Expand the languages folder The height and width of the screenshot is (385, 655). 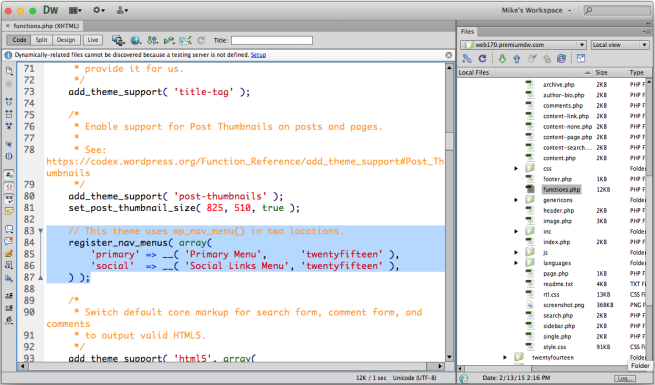pos(516,263)
